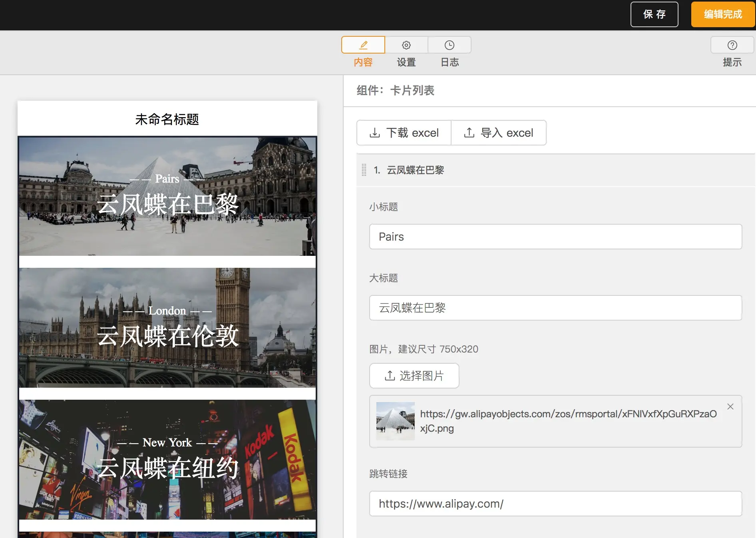The height and width of the screenshot is (538, 756).
Task: Click the 下载 excel download button
Action: click(404, 133)
